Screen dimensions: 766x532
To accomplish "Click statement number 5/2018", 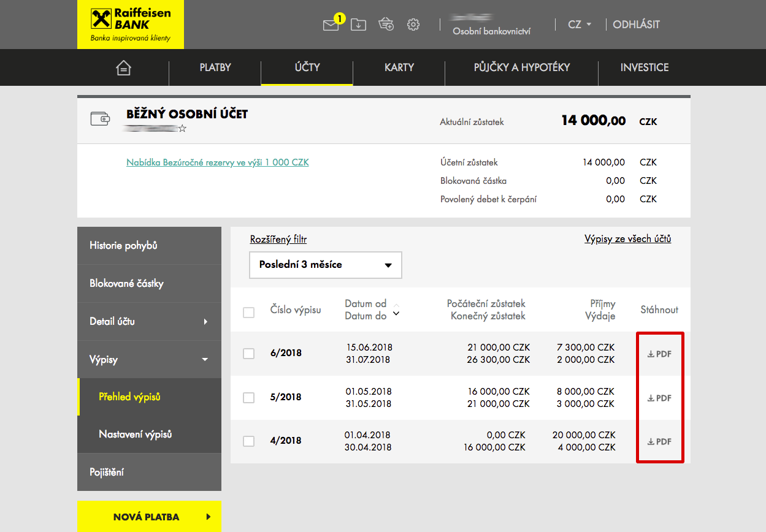I will [286, 397].
